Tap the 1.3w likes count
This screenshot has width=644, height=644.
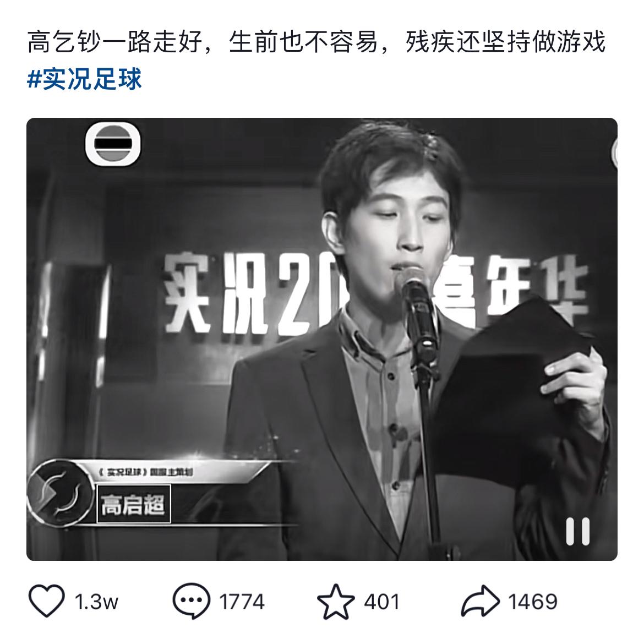point(96,602)
